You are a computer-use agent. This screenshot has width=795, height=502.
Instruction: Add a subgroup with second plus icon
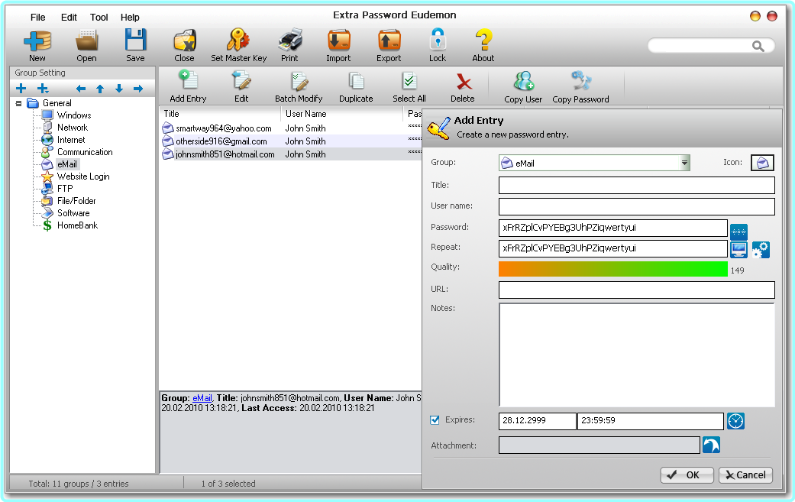click(43, 89)
